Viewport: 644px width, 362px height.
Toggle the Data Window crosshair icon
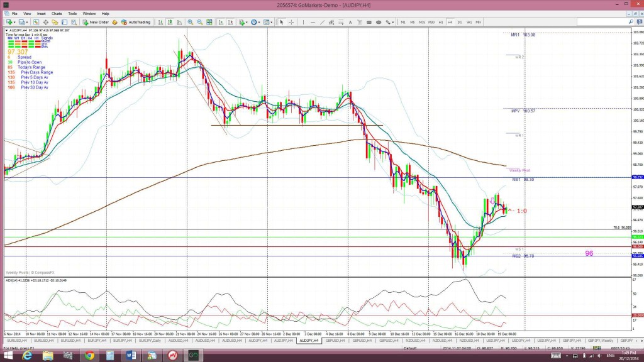pos(45,22)
